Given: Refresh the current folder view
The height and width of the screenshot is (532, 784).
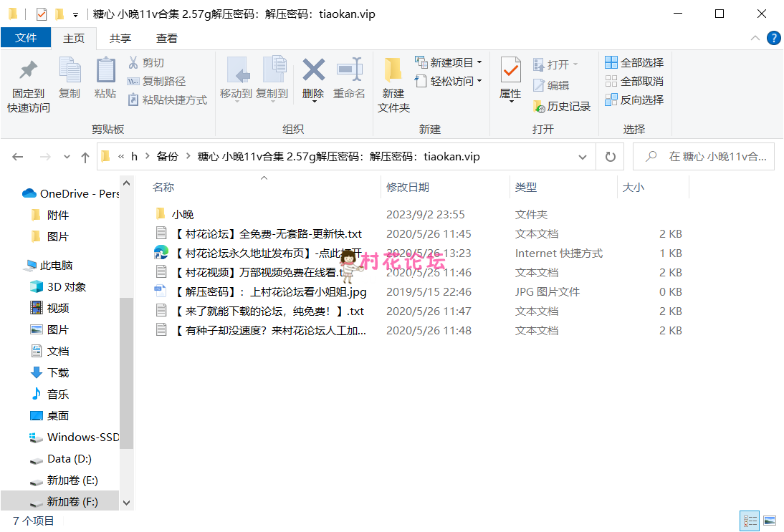Looking at the screenshot, I should tap(610, 157).
